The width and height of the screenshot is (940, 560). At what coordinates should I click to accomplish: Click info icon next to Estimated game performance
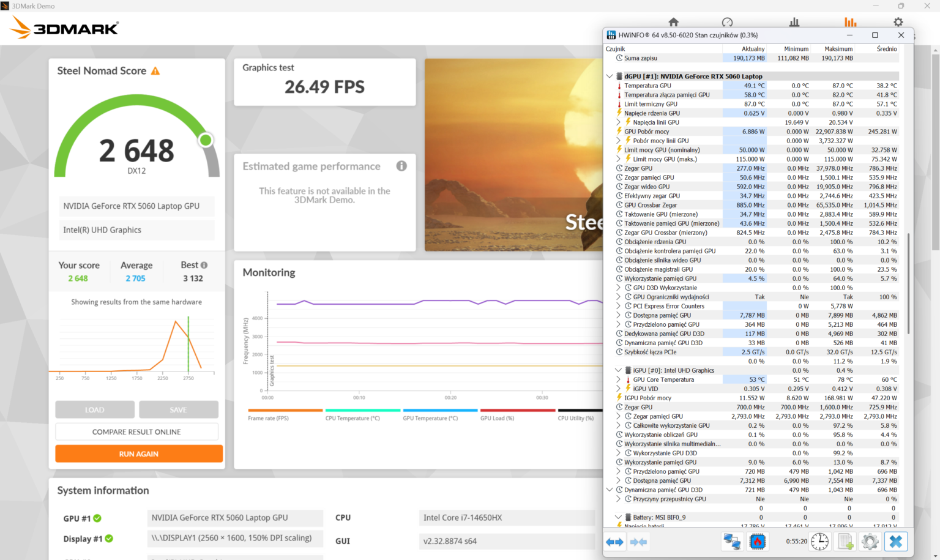click(401, 166)
